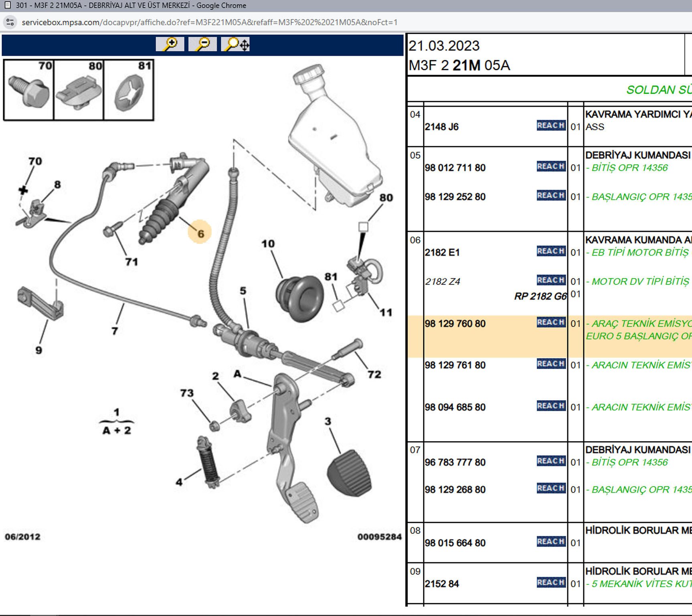Viewport: 692px width, 616px height.
Task: Click part number 98 015 664 80
Action: [x=455, y=543]
